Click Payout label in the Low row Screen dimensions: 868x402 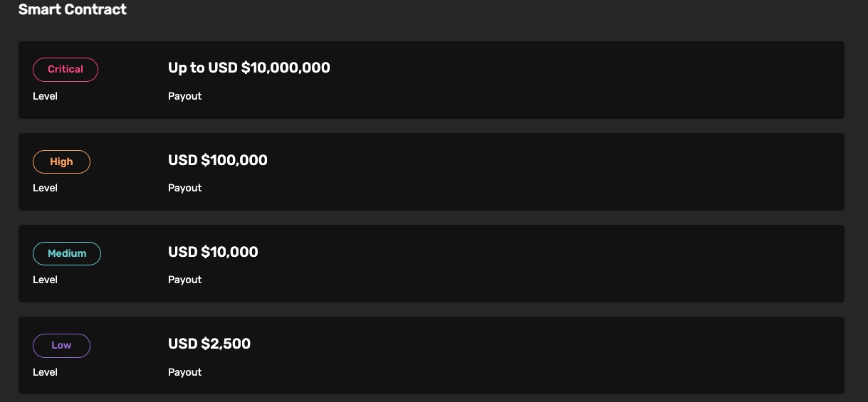pyautogui.click(x=185, y=372)
